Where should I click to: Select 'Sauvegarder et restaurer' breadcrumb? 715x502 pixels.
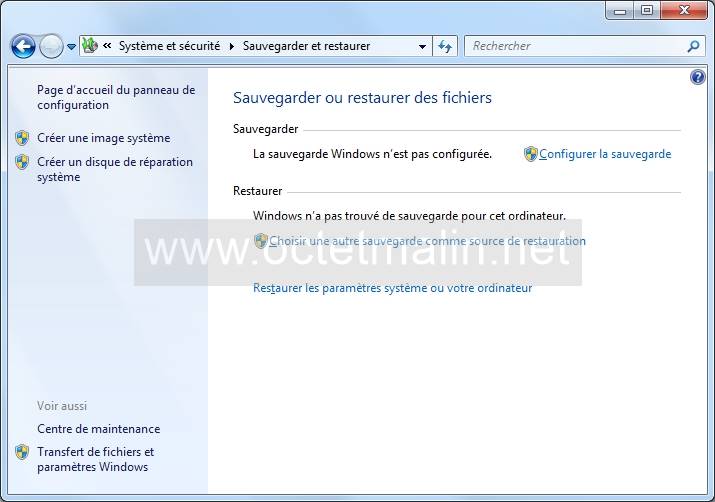[306, 46]
